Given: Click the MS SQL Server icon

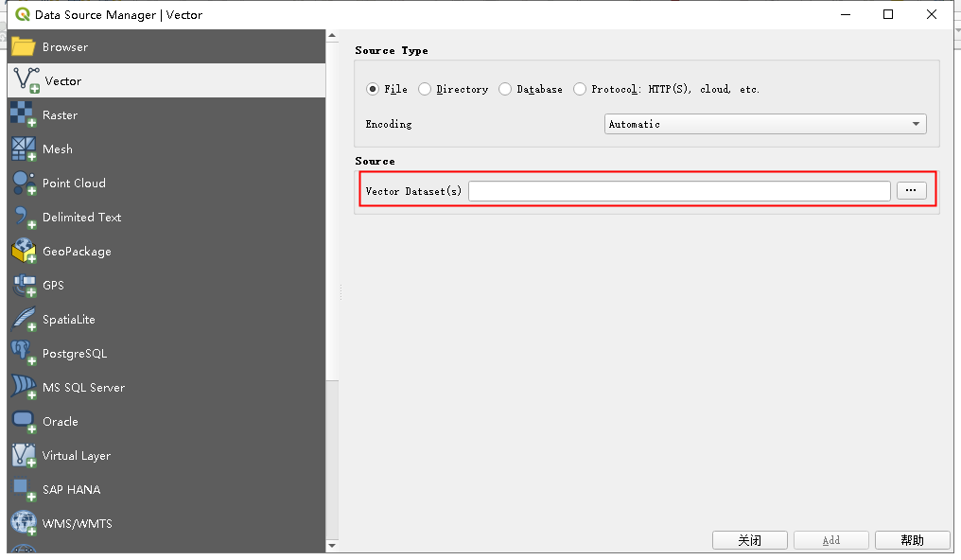Looking at the screenshot, I should 24,387.
